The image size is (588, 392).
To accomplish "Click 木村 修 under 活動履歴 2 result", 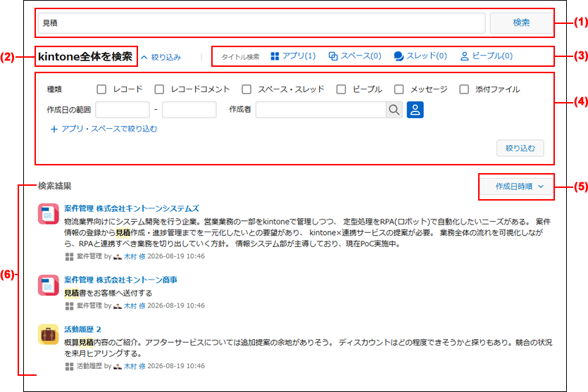I will [135, 366].
